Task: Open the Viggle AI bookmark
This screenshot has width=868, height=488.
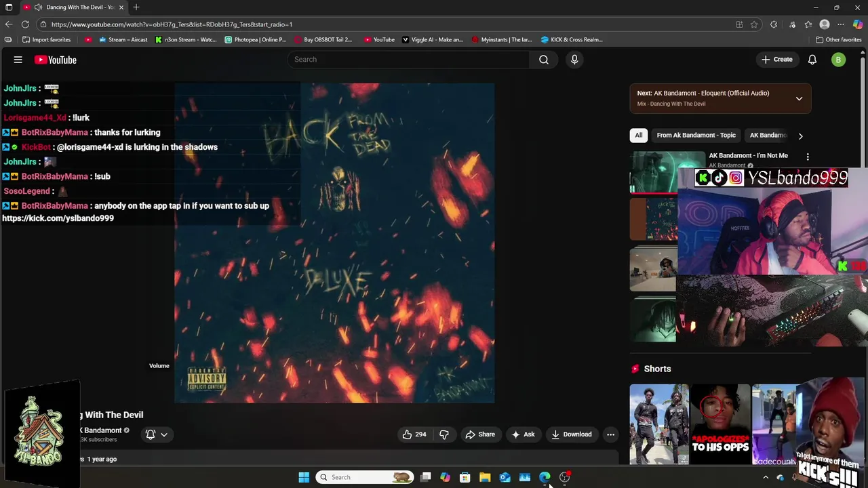Action: click(x=432, y=39)
